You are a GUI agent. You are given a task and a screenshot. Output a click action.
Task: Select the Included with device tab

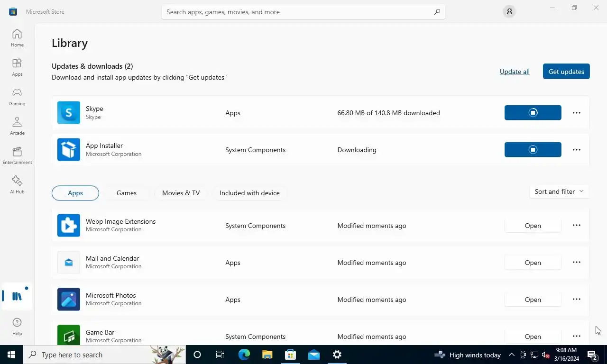(x=249, y=193)
